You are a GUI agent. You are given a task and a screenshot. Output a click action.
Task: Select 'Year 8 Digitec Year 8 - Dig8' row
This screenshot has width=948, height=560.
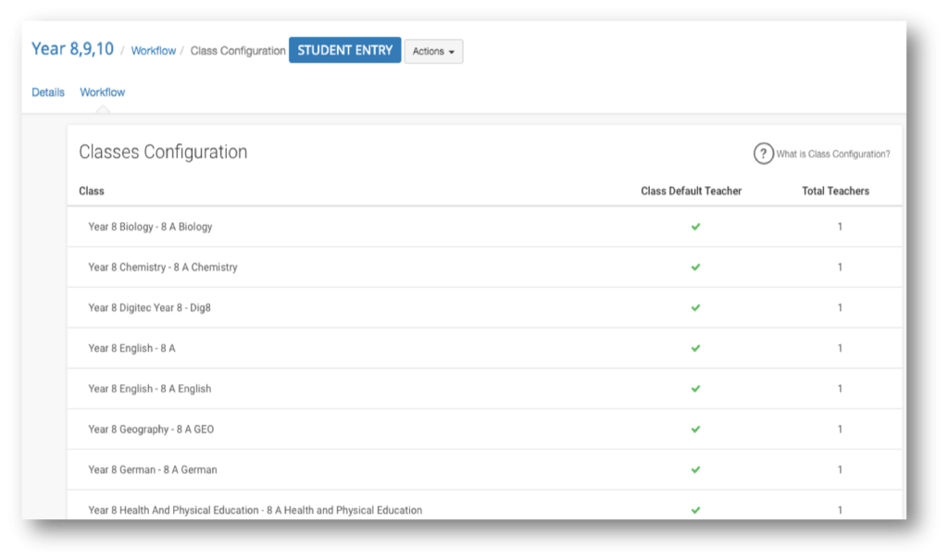(485, 308)
